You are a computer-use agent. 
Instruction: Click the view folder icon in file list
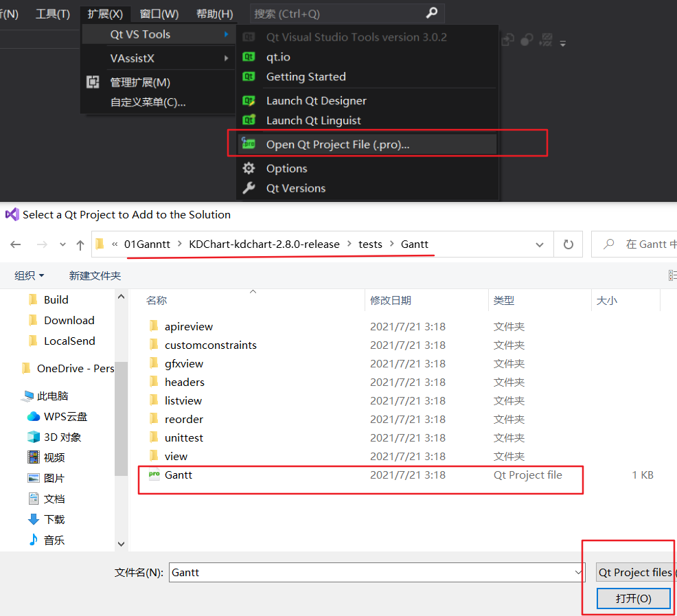154,456
